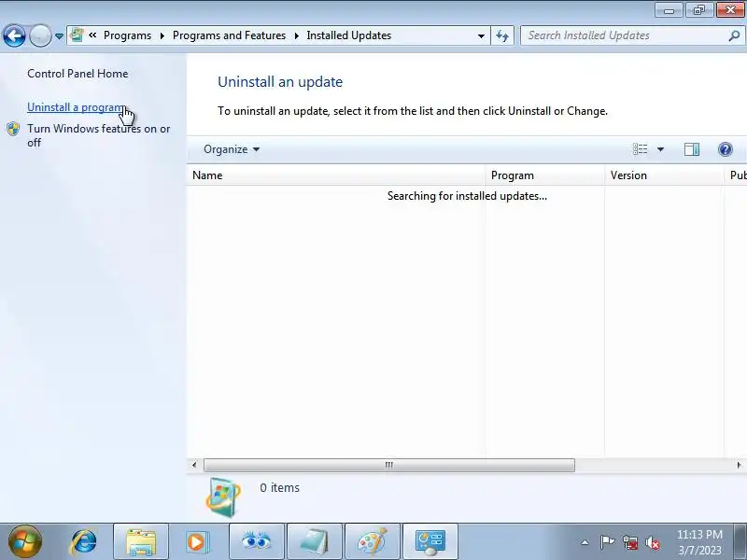This screenshot has height=560, width=747.
Task: Open the notepad app on taskbar
Action: (315, 541)
